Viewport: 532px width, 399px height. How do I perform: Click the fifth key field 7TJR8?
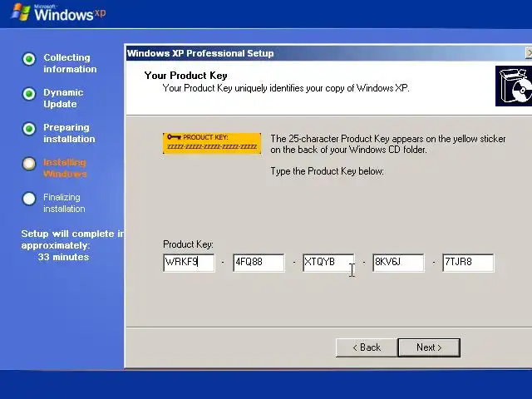[468, 263]
